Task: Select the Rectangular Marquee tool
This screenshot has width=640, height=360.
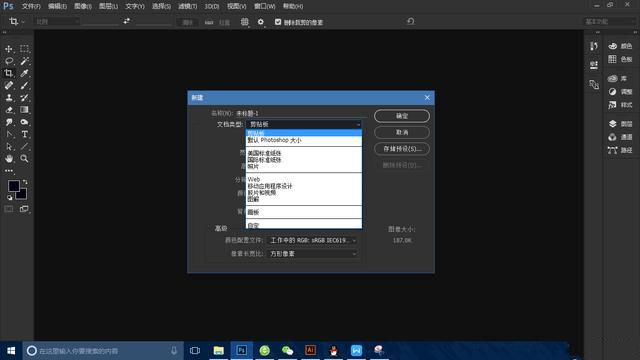Action: [x=24, y=49]
